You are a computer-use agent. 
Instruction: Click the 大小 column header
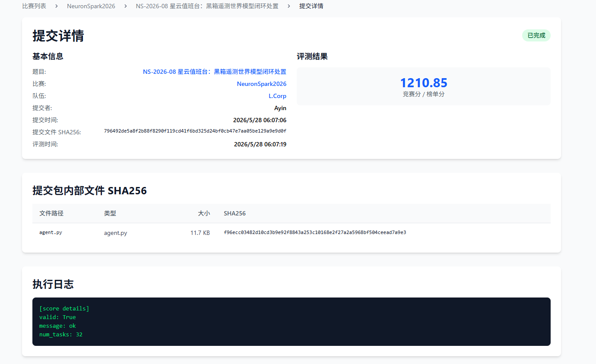[x=204, y=213]
